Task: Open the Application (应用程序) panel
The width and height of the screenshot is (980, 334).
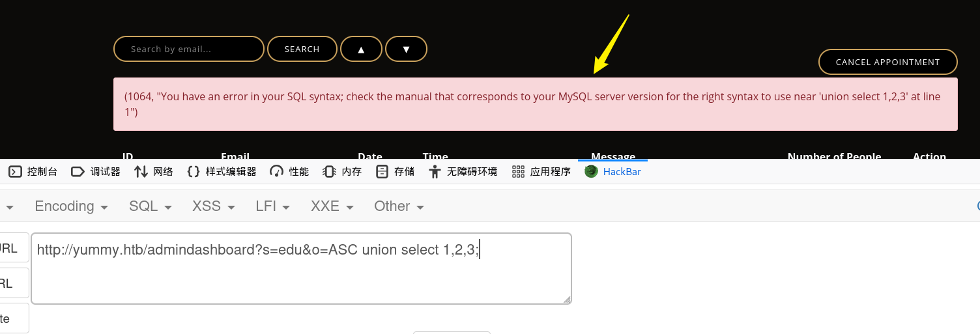Action: click(541, 172)
